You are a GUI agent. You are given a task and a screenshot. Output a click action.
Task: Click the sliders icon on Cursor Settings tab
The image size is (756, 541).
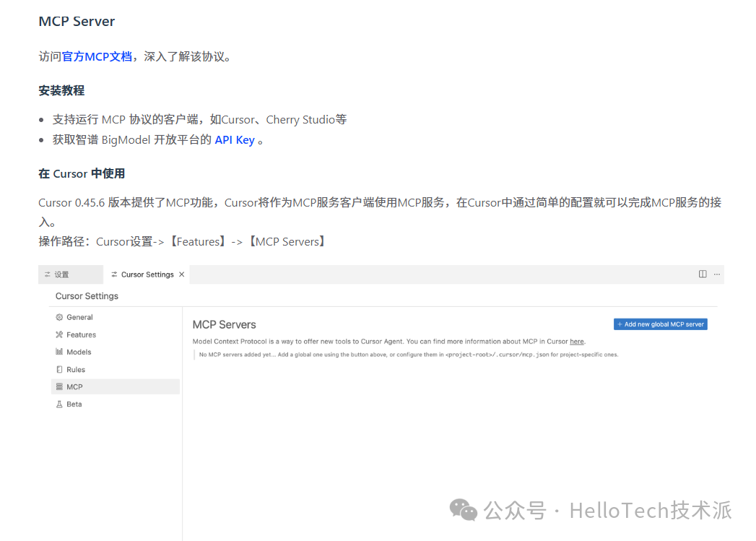click(114, 274)
